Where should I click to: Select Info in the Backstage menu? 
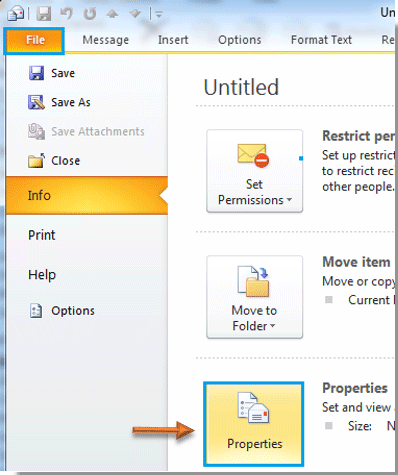coord(87,195)
